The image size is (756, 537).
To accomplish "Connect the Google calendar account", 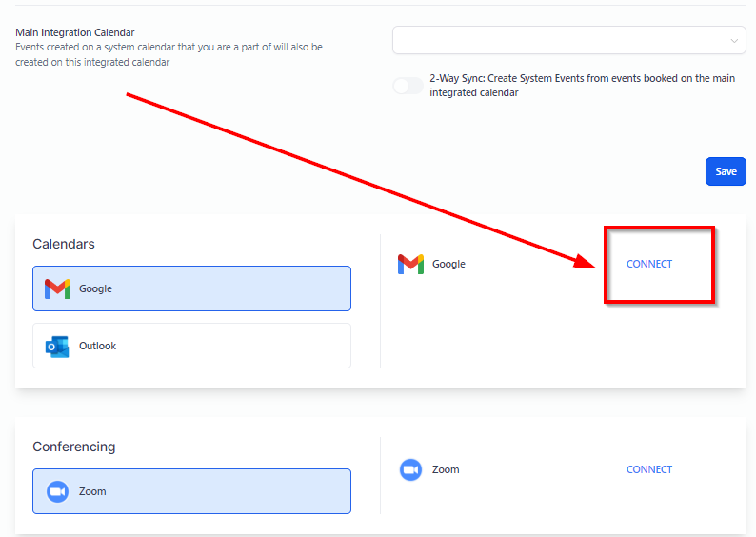I will click(x=649, y=264).
